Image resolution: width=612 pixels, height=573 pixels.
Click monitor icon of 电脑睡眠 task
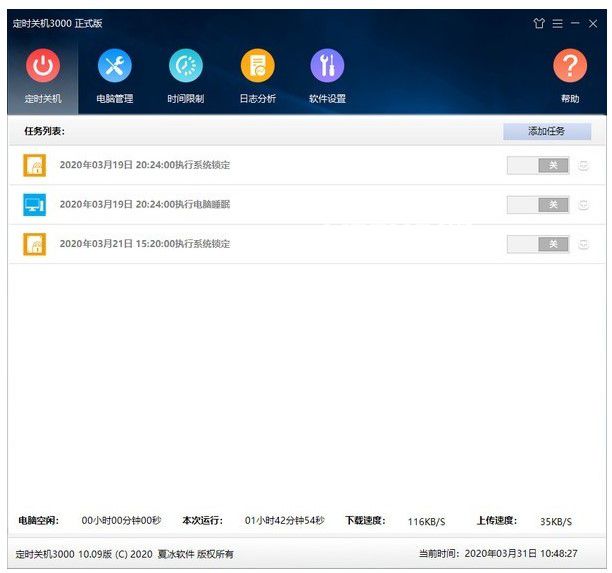tap(34, 205)
